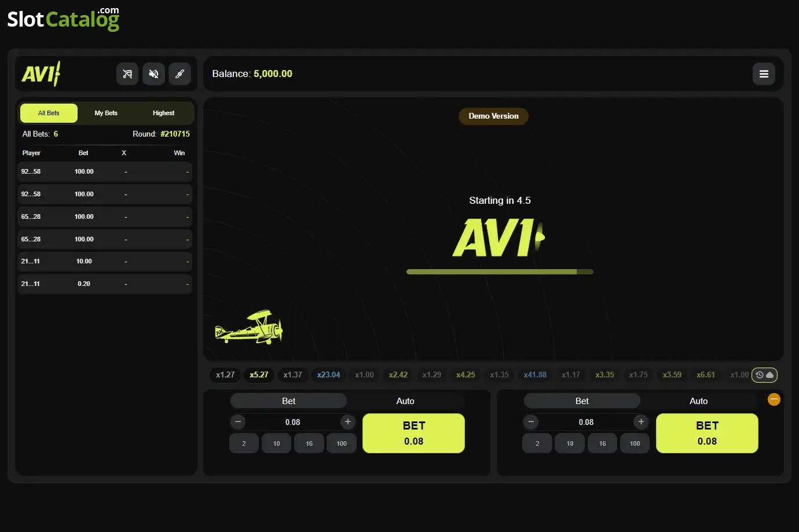Click history multiplier x5.27
This screenshot has width=799, height=532.
click(259, 375)
